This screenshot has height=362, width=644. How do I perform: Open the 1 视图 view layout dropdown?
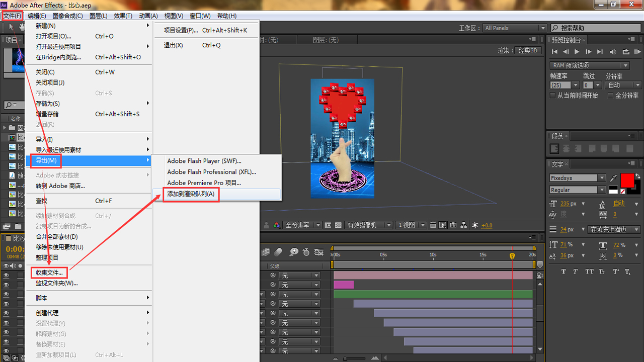pos(411,225)
